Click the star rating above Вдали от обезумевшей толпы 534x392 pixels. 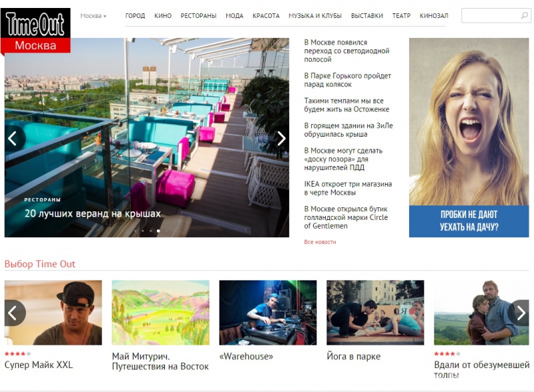pyautogui.click(x=447, y=354)
